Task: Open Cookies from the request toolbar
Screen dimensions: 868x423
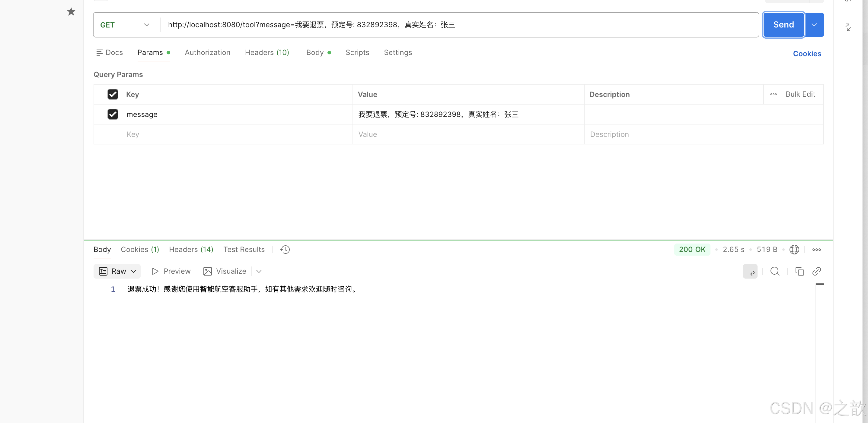Action: (x=807, y=53)
